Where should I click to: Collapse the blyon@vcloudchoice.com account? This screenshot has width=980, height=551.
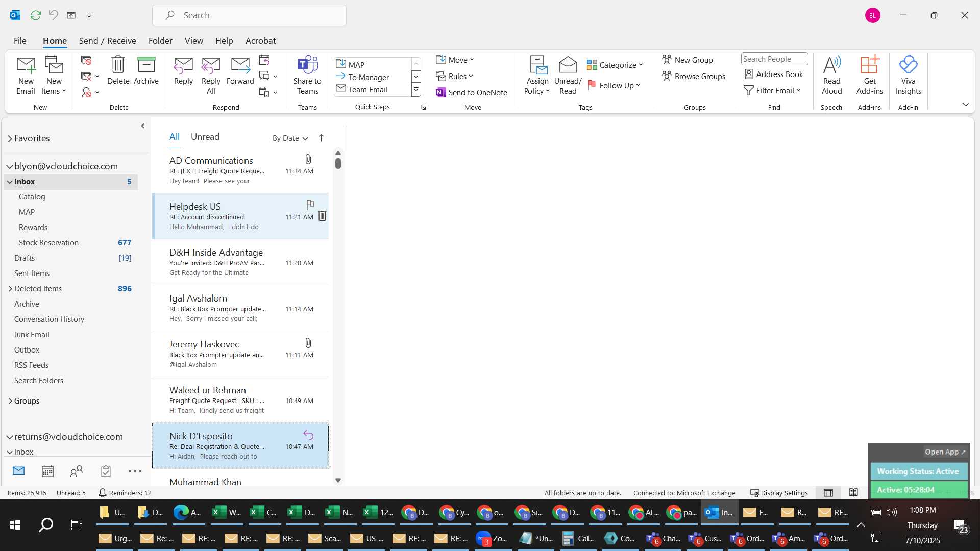(10, 166)
